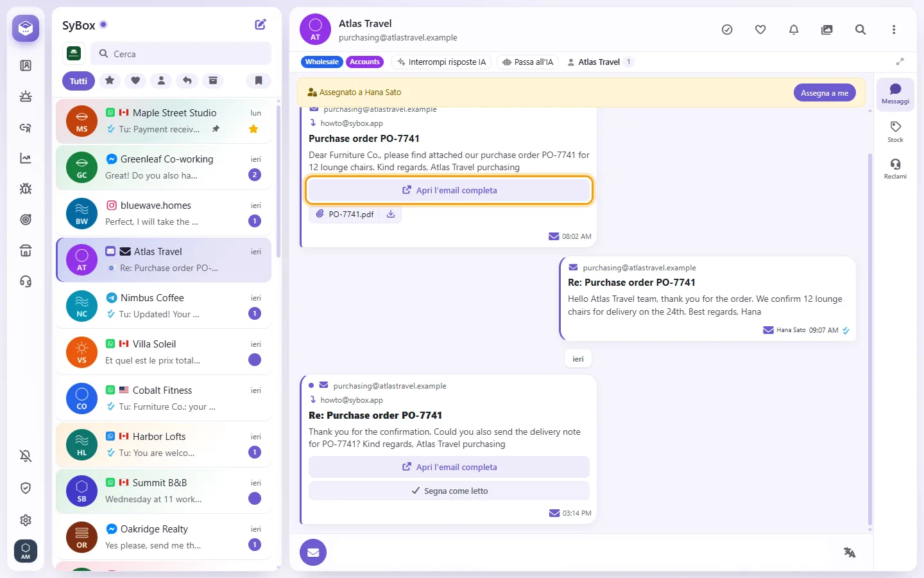Click the Wholesale tag
This screenshot has height=578, width=924.
[x=322, y=62]
